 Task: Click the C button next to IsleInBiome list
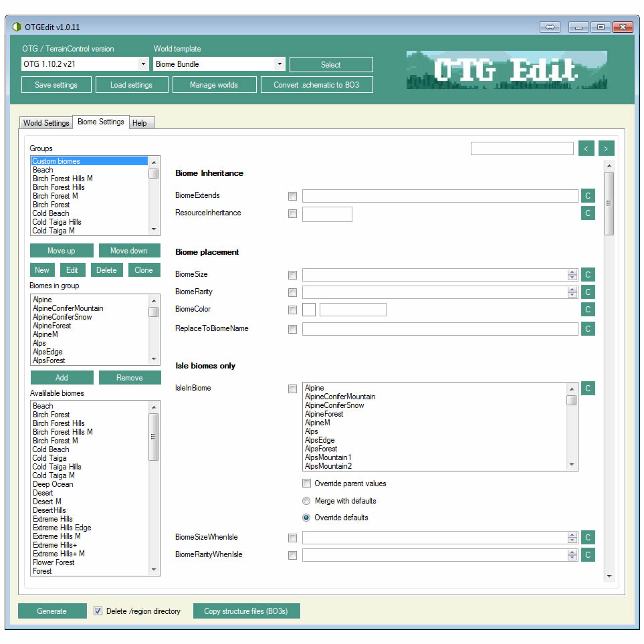(587, 389)
